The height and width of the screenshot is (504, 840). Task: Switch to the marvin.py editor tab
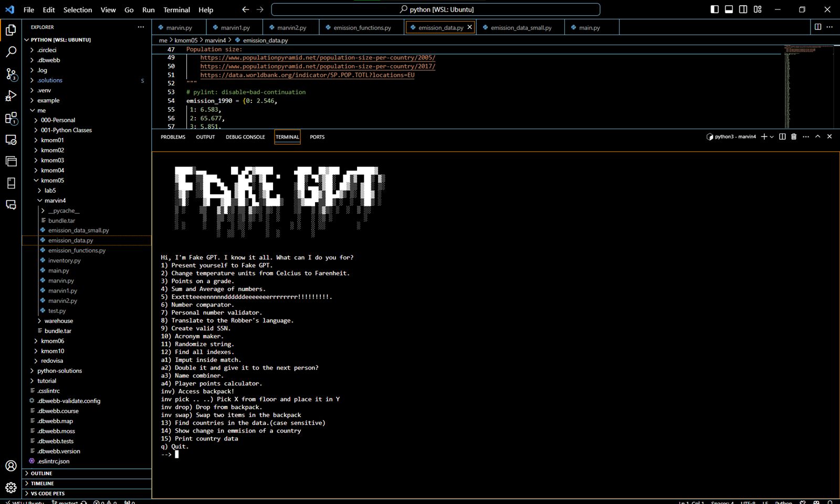click(x=178, y=27)
